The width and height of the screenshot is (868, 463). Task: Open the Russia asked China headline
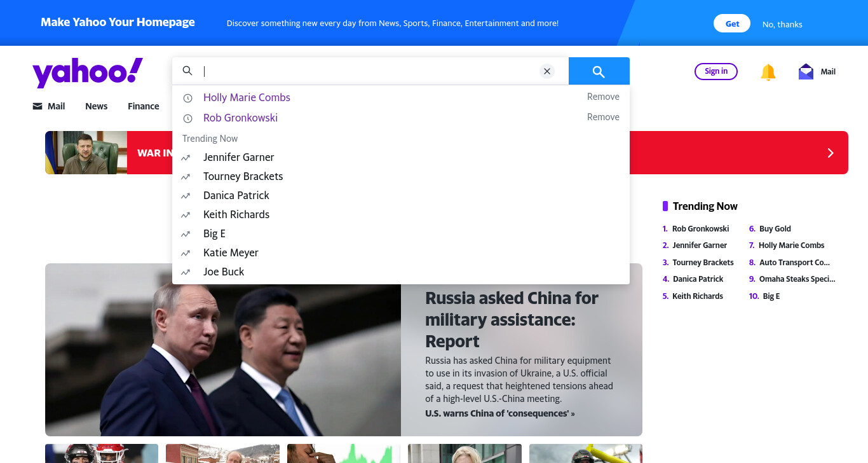click(x=512, y=319)
